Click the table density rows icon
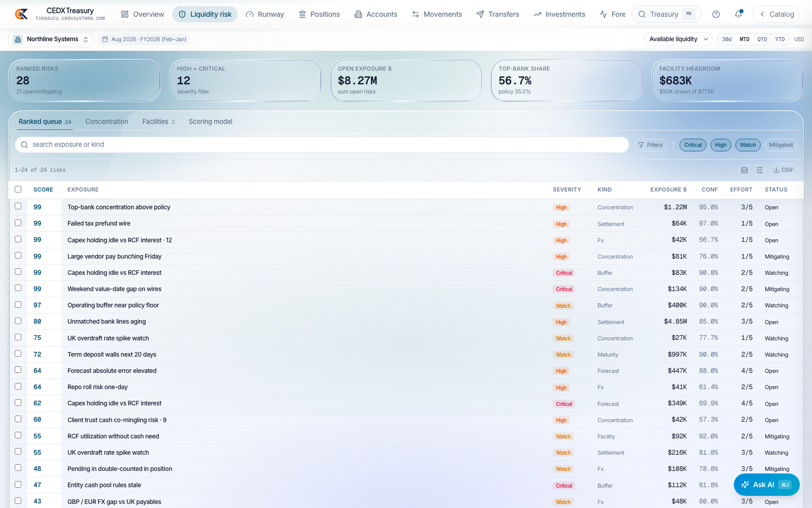812x508 pixels. tap(745, 170)
